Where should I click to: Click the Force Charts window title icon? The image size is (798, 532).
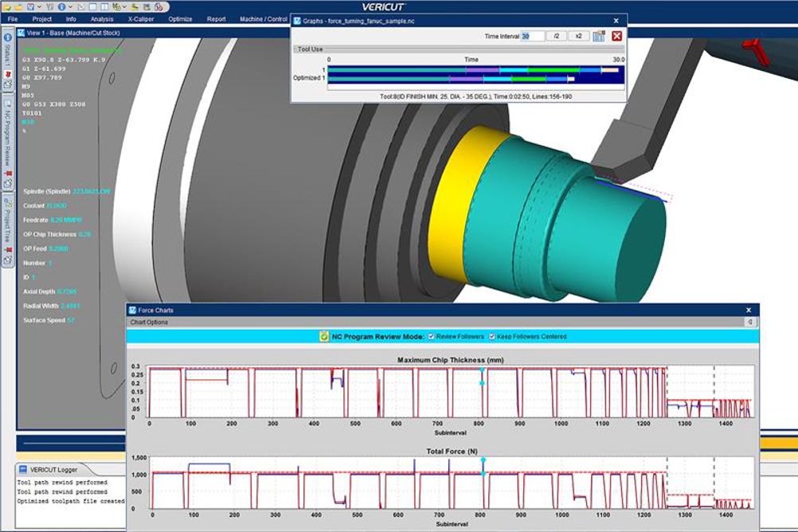point(132,310)
